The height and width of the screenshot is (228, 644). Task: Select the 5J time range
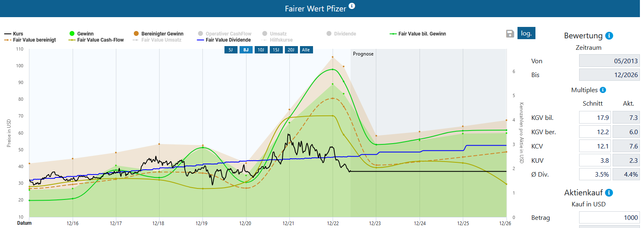click(231, 50)
